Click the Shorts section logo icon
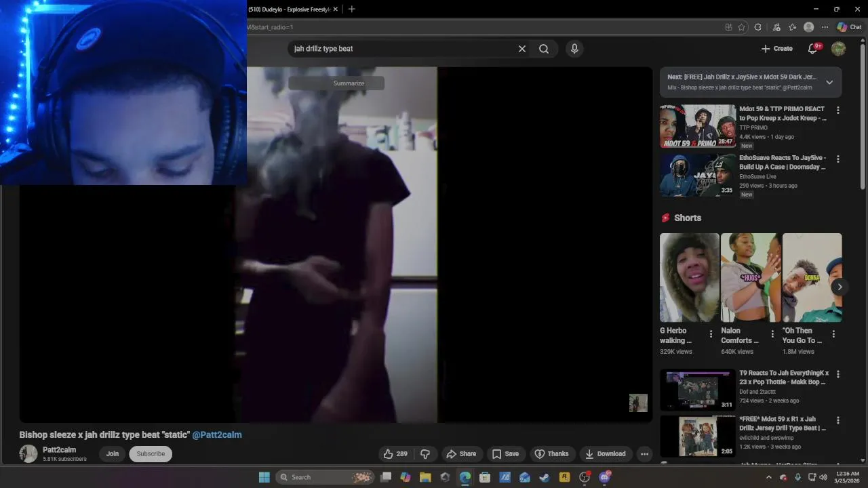Viewport: 868px width, 488px height. pos(665,218)
